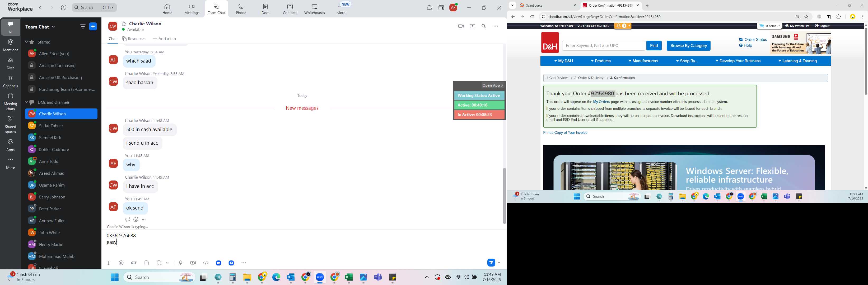Open the Products dropdown menu
This screenshot has width=868, height=285.
pyautogui.click(x=601, y=61)
